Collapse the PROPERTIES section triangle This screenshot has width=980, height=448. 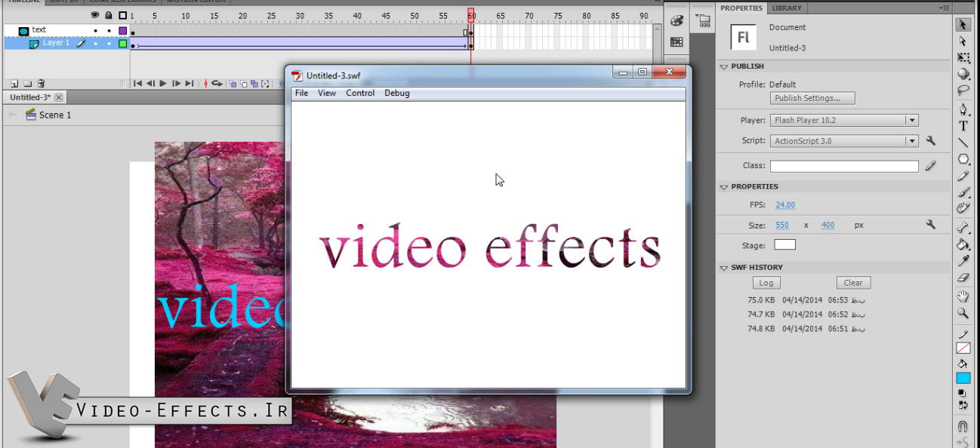click(x=724, y=187)
